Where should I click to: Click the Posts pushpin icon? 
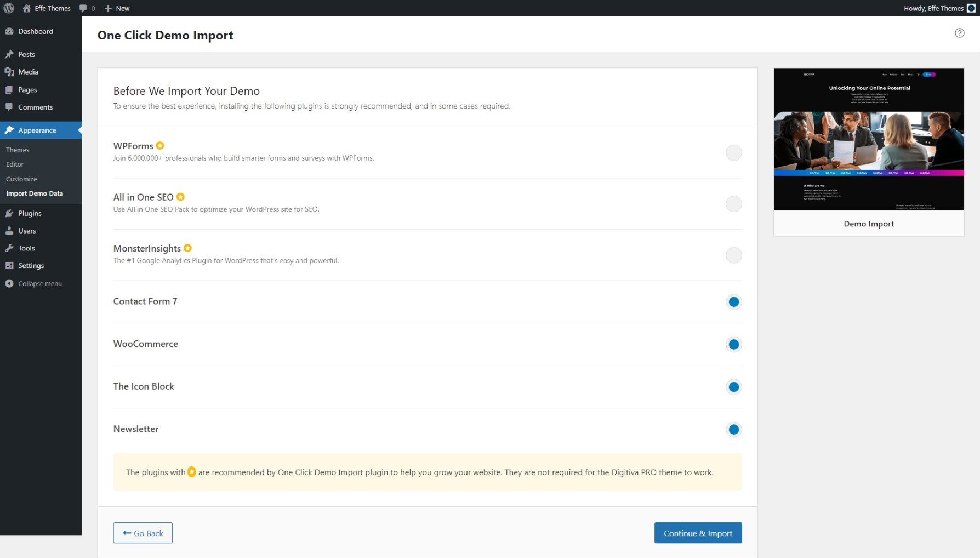tap(9, 54)
